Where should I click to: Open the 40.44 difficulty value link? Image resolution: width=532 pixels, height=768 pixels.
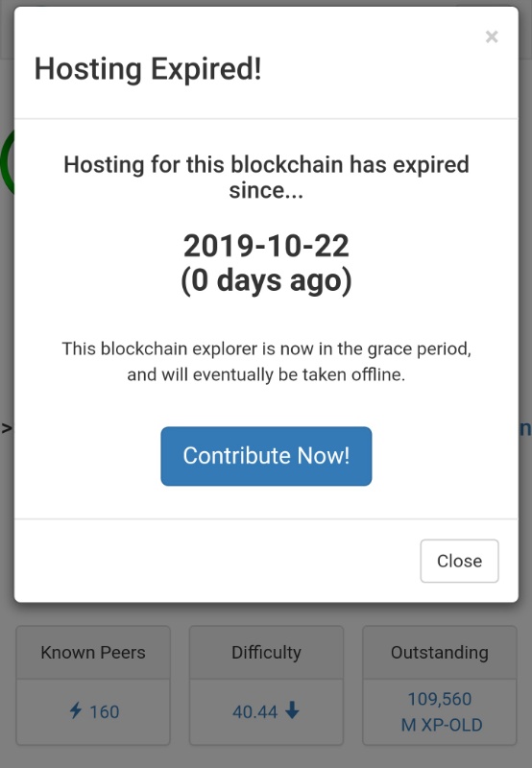254,711
